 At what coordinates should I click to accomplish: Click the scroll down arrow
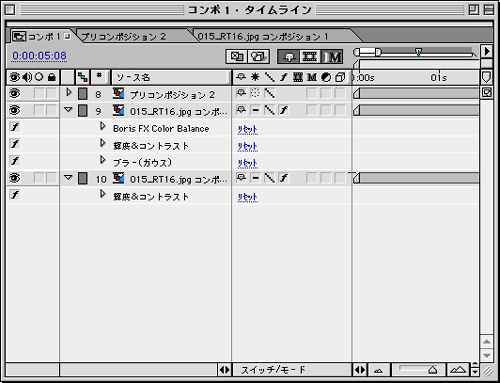[487, 356]
